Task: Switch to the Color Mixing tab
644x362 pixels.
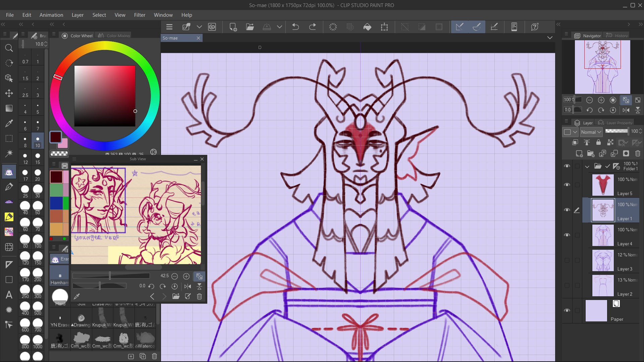Action: (114, 36)
